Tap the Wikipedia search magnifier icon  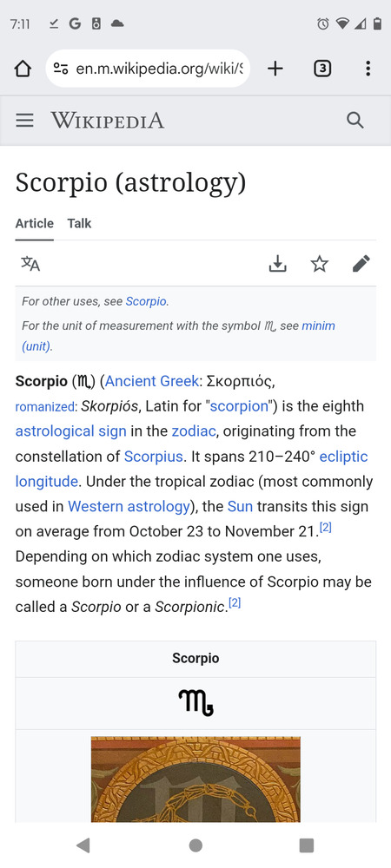click(355, 120)
